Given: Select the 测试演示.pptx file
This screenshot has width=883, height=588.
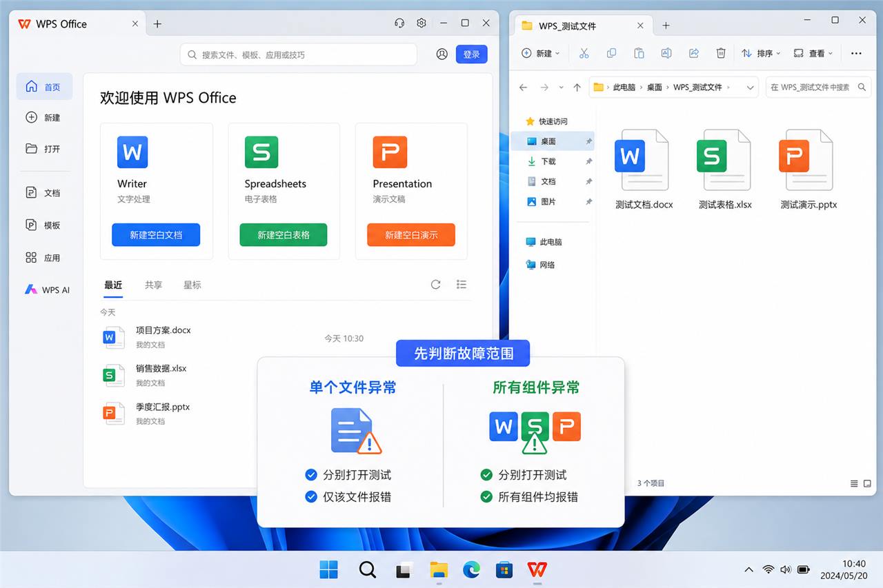Looking at the screenshot, I should (x=808, y=170).
